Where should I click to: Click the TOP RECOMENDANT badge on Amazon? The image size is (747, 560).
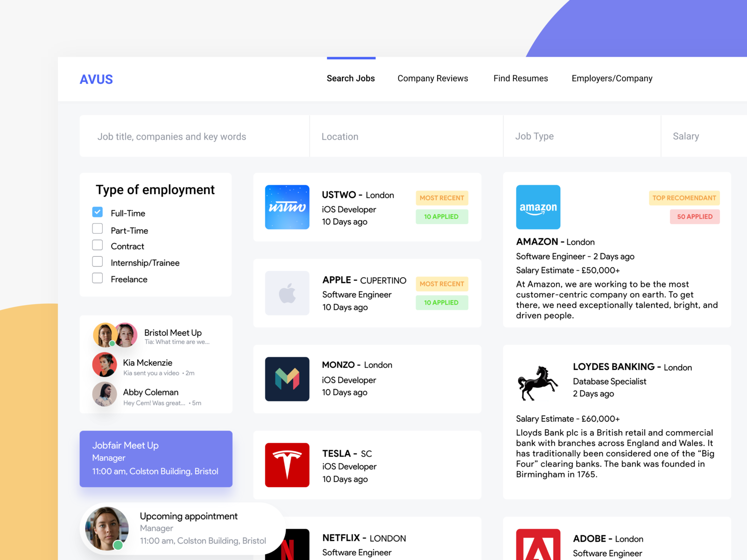[684, 198]
